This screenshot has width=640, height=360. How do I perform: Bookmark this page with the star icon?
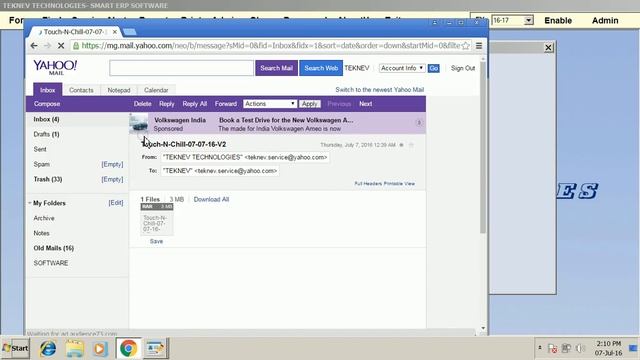pyautogui.click(x=465, y=46)
